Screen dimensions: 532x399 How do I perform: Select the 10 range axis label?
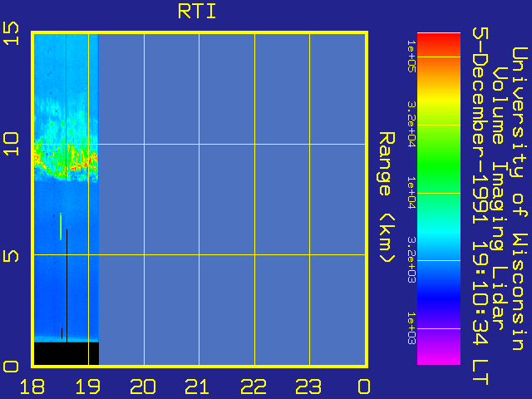tap(11, 144)
